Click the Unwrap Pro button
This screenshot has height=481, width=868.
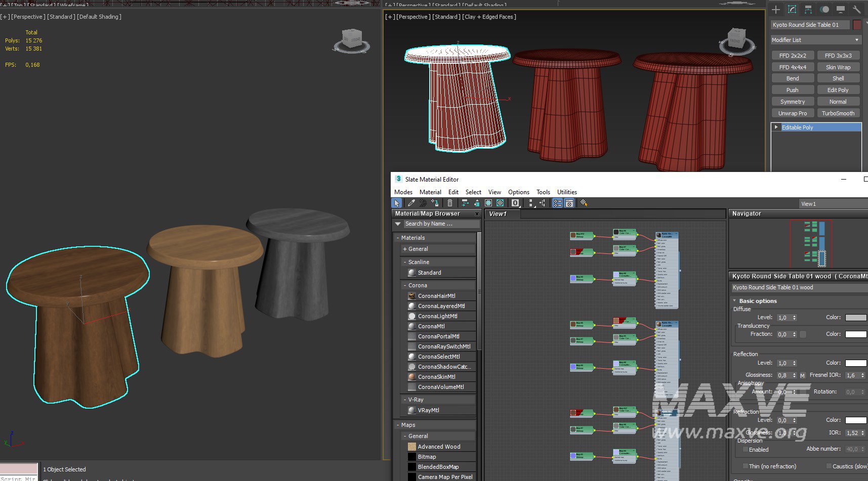[792, 113]
